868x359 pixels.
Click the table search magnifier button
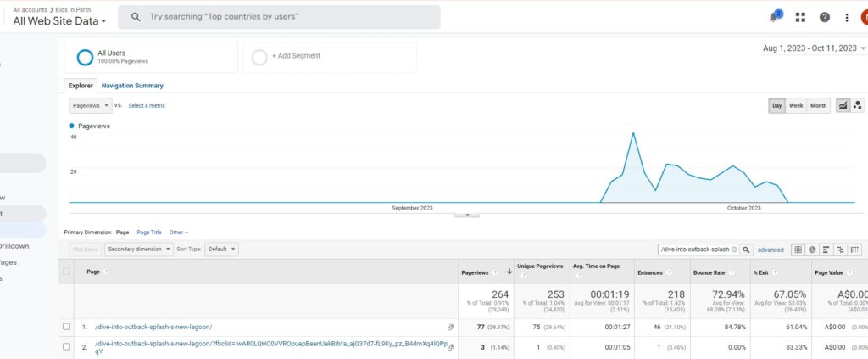coord(747,250)
